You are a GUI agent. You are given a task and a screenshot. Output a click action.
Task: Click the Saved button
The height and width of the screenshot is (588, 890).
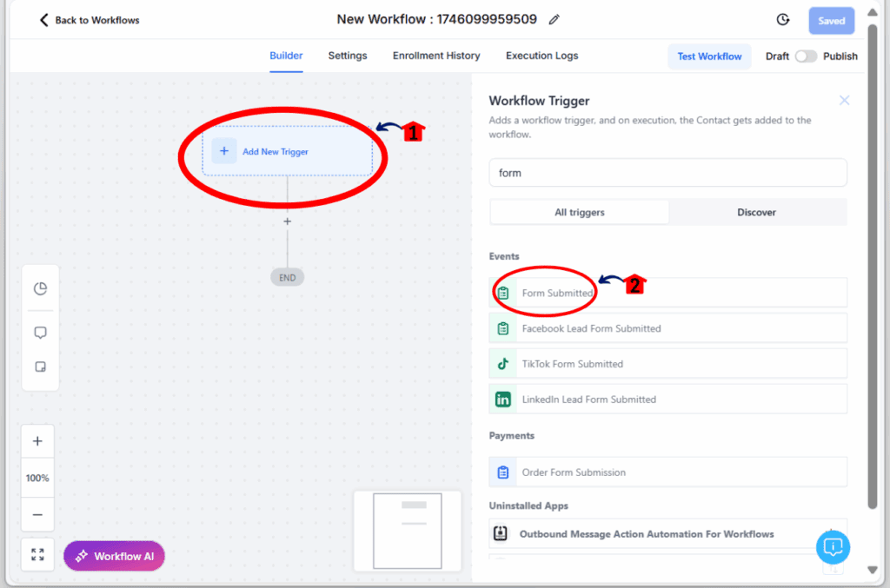[x=832, y=21]
